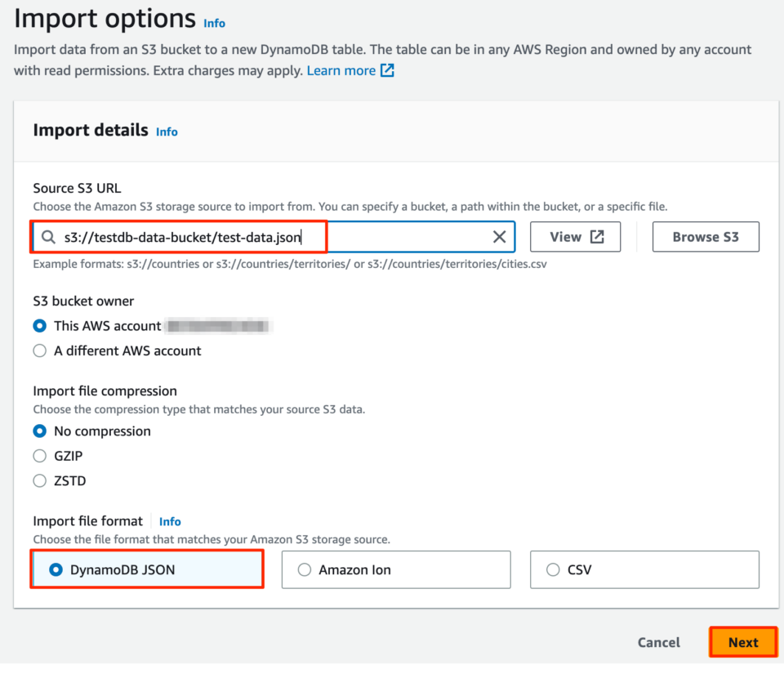This screenshot has width=784, height=683.
Task: Open the Learn more documentation link
Action: pos(341,70)
